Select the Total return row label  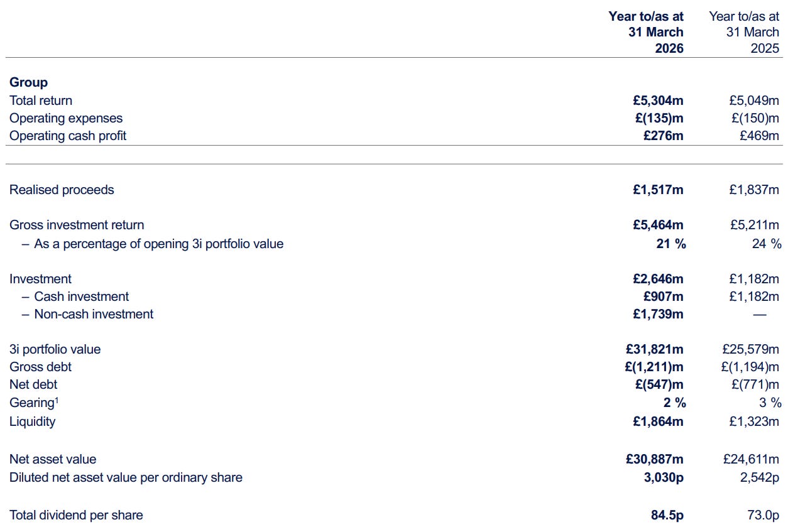coord(41,100)
